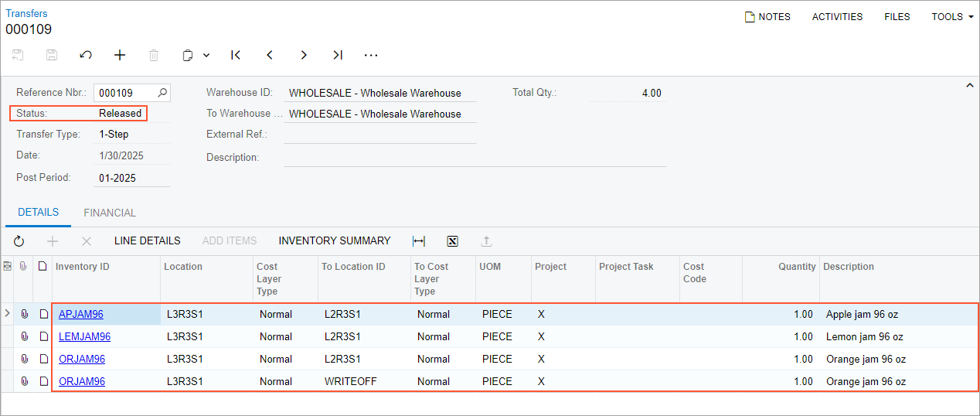The image size is (980, 416).
Task: Switch to the Financial tab
Action: coord(110,213)
